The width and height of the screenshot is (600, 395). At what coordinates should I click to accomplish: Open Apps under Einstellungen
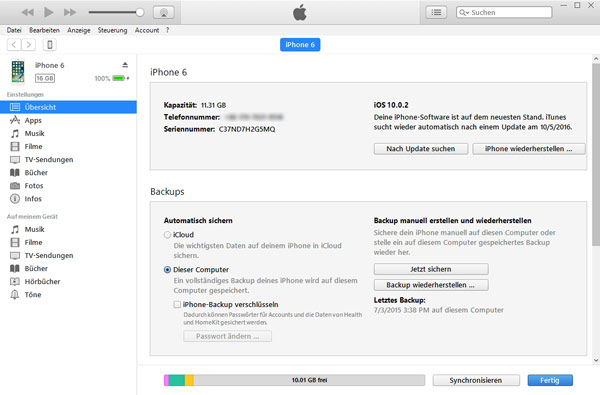click(33, 120)
